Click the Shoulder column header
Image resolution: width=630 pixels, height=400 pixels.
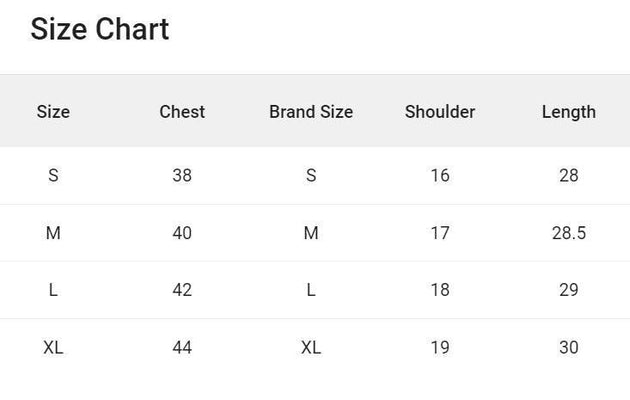[x=440, y=112]
